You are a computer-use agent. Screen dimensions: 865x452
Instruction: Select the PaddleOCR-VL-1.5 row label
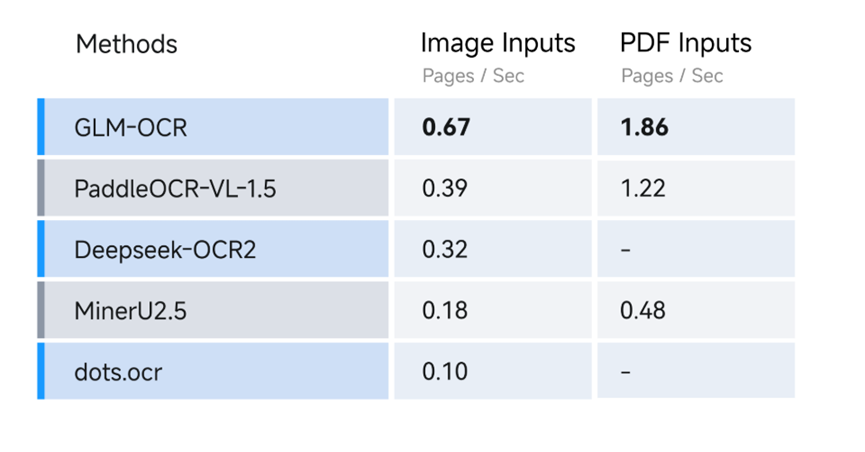175,189
